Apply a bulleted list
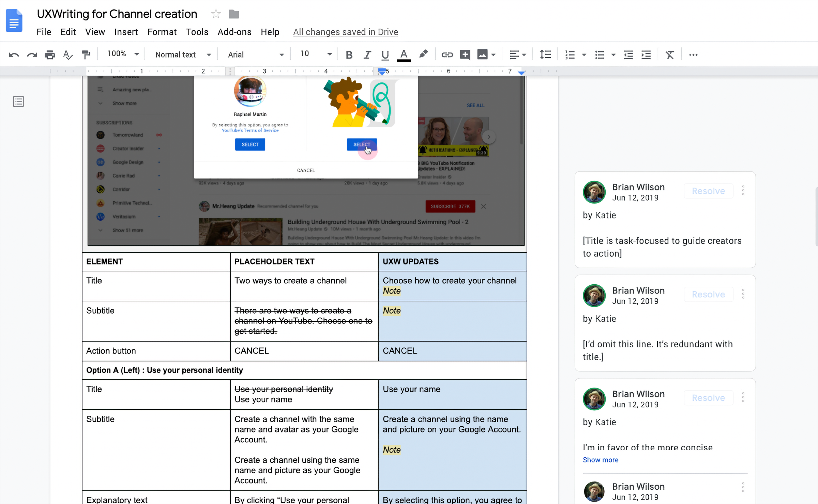The height and width of the screenshot is (504, 818). click(600, 55)
